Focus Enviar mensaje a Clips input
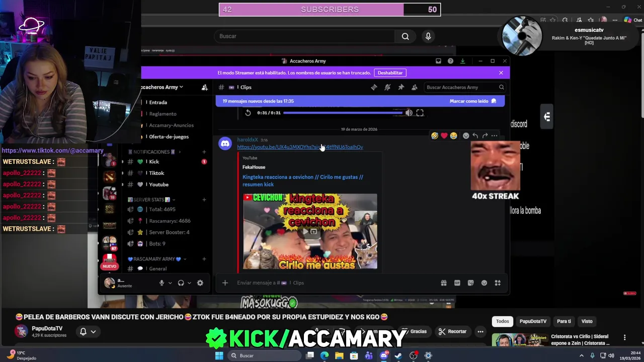Viewport: 644px width, 362px height. point(332,283)
